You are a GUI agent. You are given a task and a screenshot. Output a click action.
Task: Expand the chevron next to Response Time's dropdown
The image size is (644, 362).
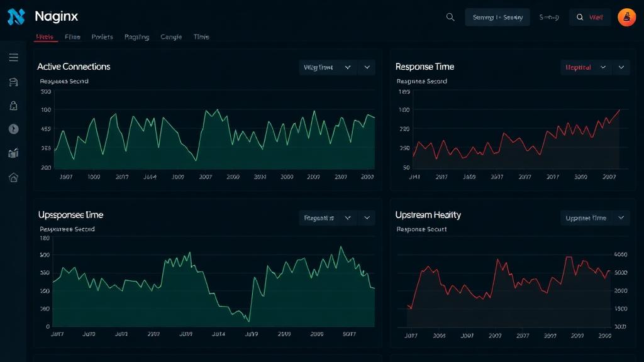click(x=621, y=67)
